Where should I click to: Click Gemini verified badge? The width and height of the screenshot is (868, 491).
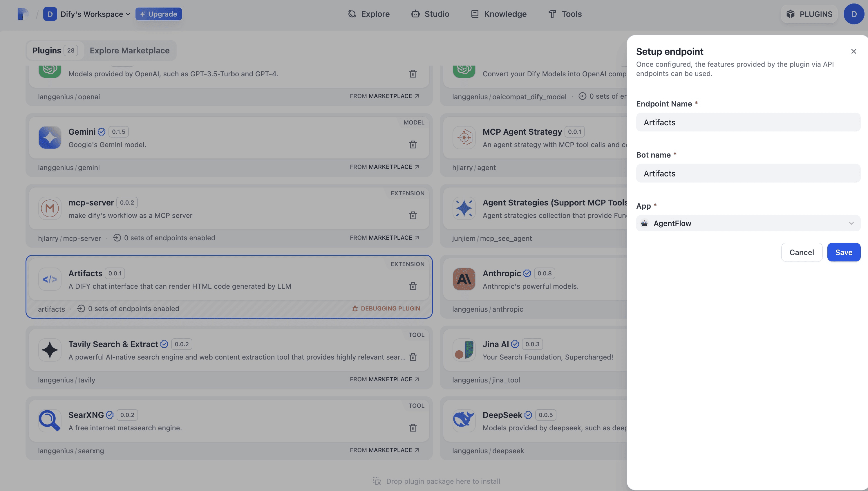[102, 132]
